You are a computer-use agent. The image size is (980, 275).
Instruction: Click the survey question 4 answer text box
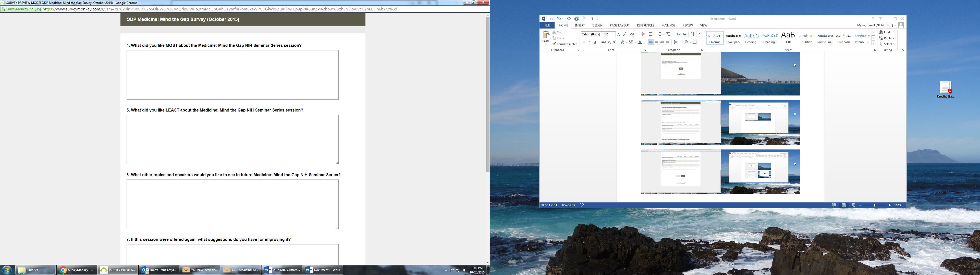tap(232, 75)
